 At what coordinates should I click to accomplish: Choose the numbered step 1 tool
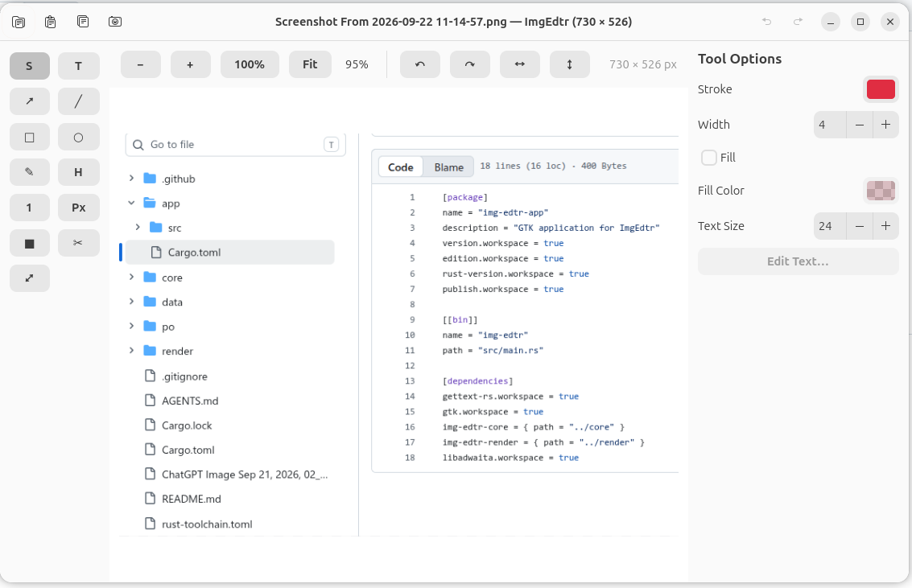click(x=30, y=208)
